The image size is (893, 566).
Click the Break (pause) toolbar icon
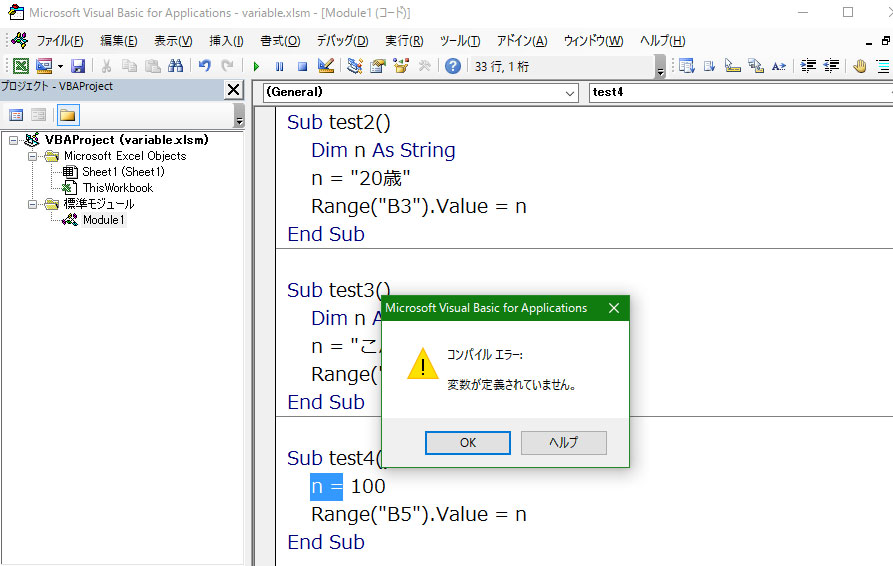(279, 67)
